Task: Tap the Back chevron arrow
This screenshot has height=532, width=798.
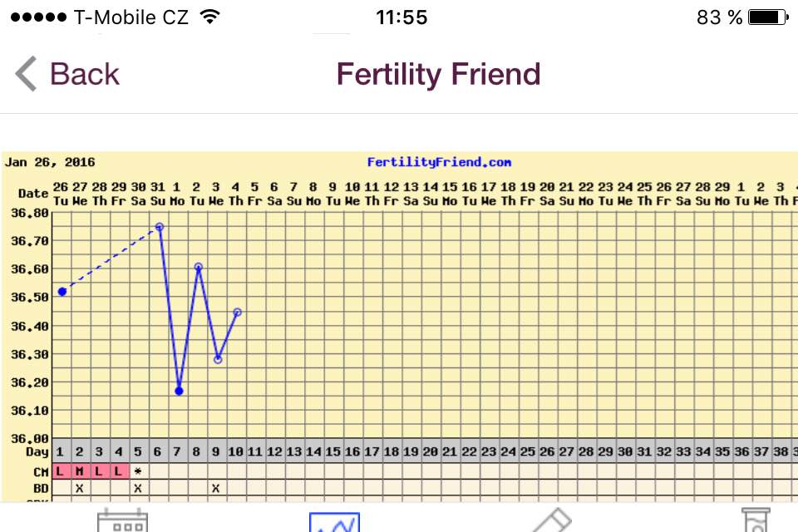Action: (26, 75)
